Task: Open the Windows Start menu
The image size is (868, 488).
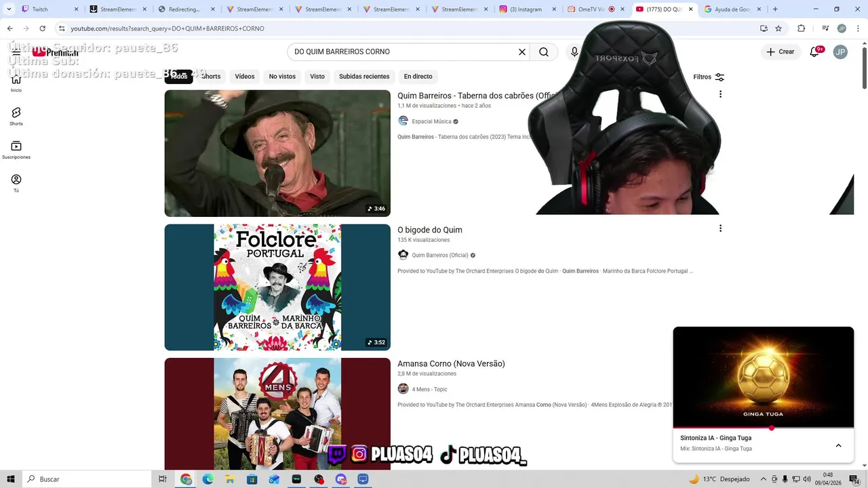Action: pyautogui.click(x=10, y=479)
